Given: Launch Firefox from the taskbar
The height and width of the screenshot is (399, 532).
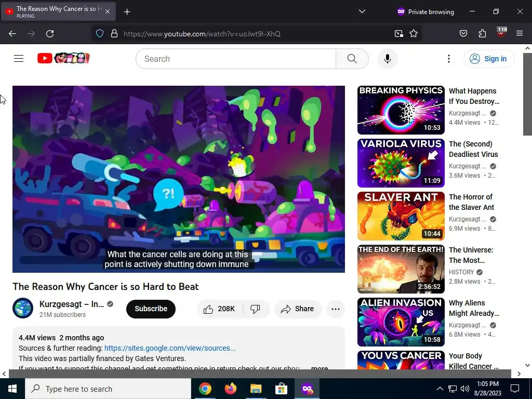Looking at the screenshot, I should coord(230,389).
